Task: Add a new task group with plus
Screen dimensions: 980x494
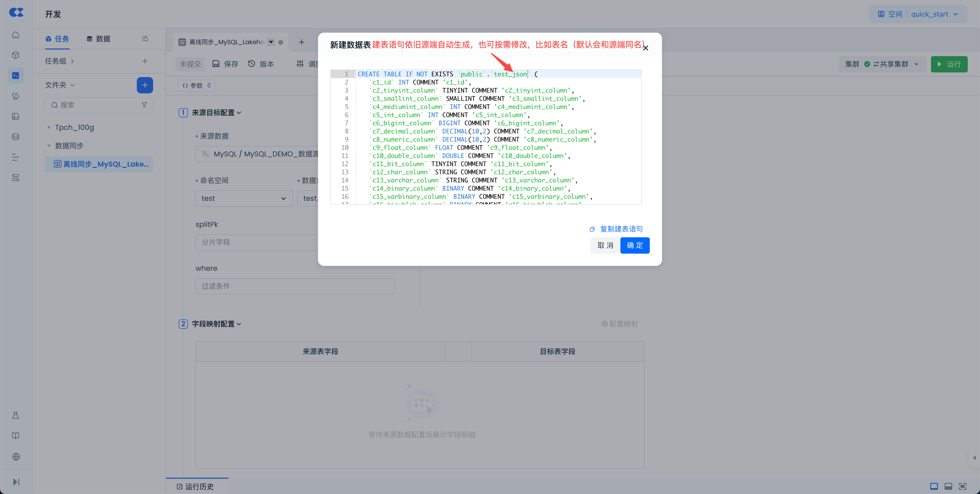Action: pyautogui.click(x=144, y=61)
